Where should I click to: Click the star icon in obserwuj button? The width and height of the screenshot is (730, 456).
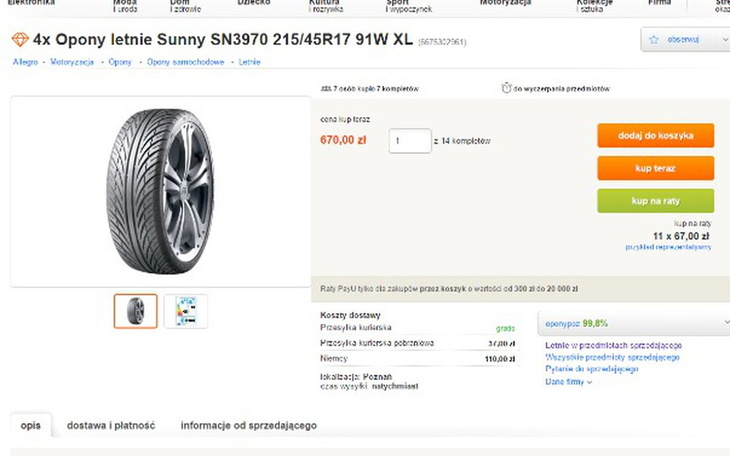(x=654, y=40)
